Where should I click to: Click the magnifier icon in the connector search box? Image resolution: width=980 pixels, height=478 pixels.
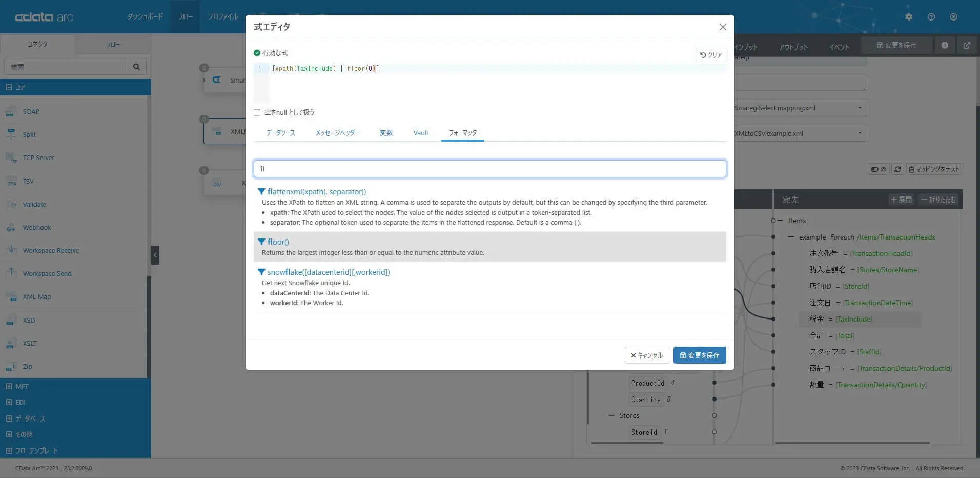(136, 66)
